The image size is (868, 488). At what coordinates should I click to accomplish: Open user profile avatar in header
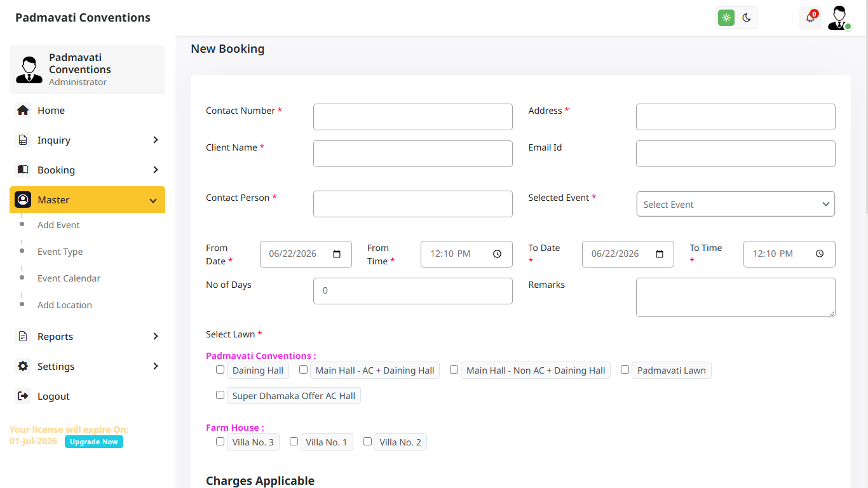click(x=839, y=18)
